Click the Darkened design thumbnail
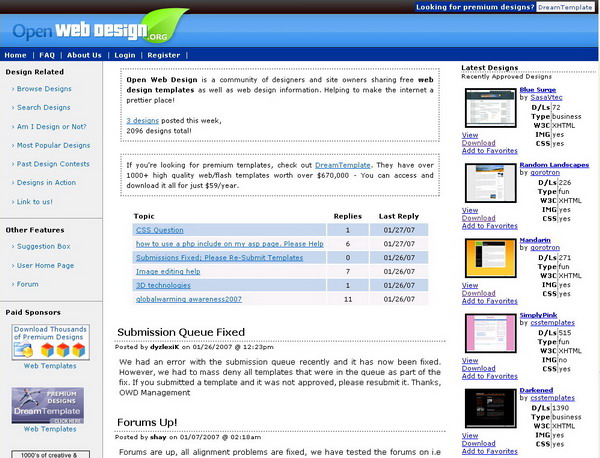 (x=491, y=408)
